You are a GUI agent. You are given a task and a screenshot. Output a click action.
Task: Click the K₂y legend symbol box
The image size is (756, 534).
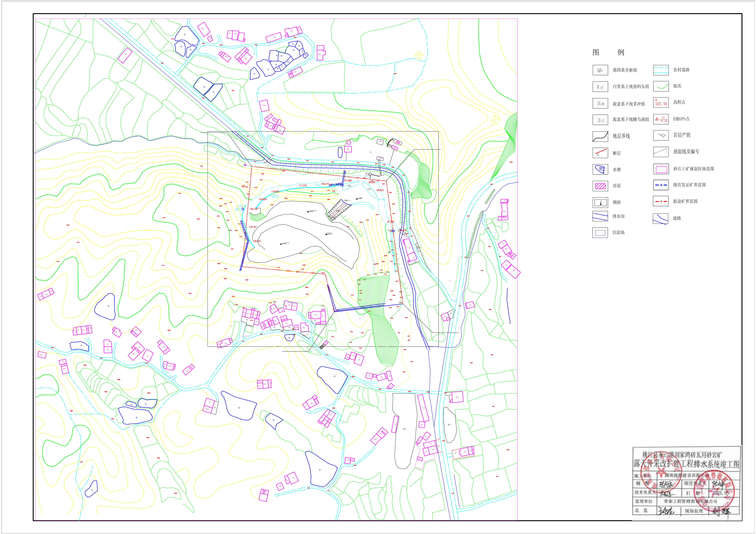(600, 87)
